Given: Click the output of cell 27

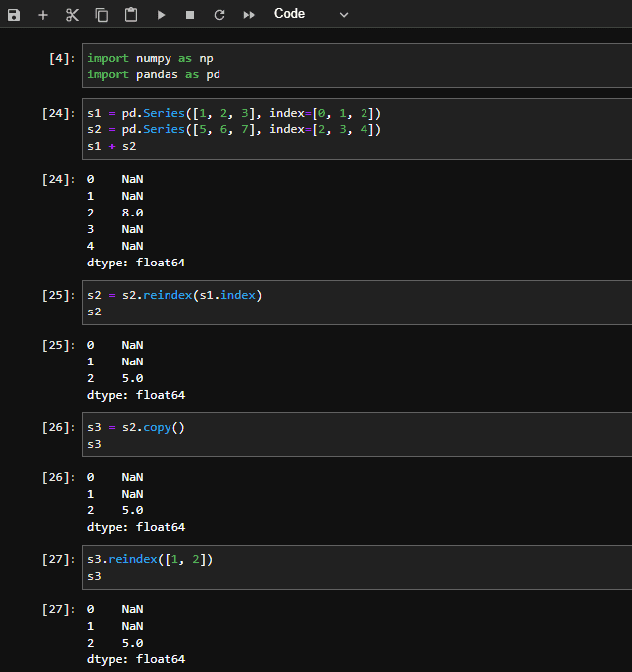Looking at the screenshot, I should pyautogui.click(x=135, y=634).
